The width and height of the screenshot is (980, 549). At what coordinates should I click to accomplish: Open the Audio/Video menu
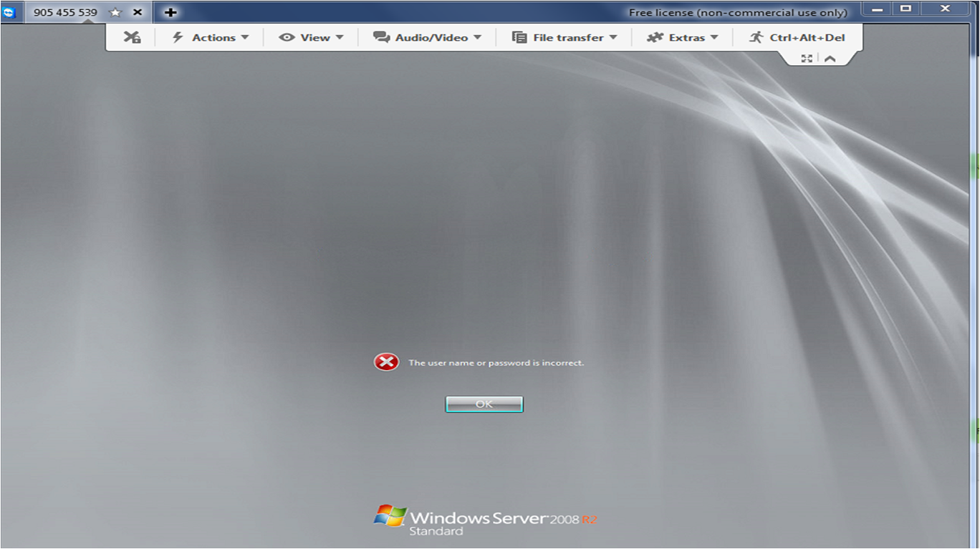click(x=427, y=37)
